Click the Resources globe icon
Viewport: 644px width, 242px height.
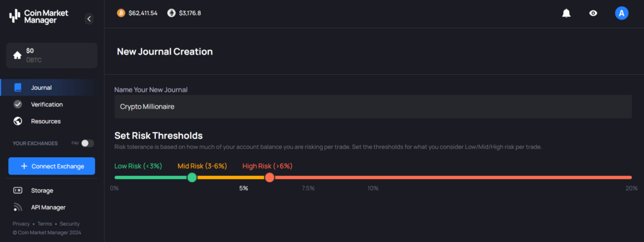click(18, 121)
